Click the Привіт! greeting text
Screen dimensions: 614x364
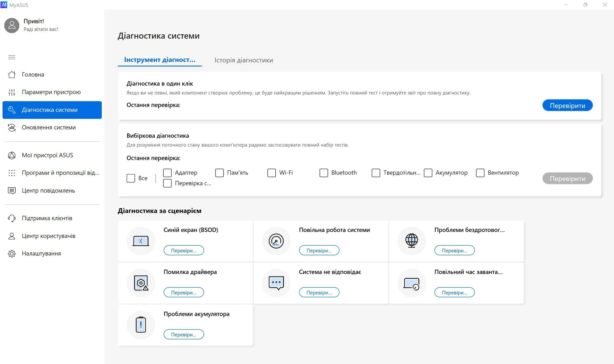point(34,21)
